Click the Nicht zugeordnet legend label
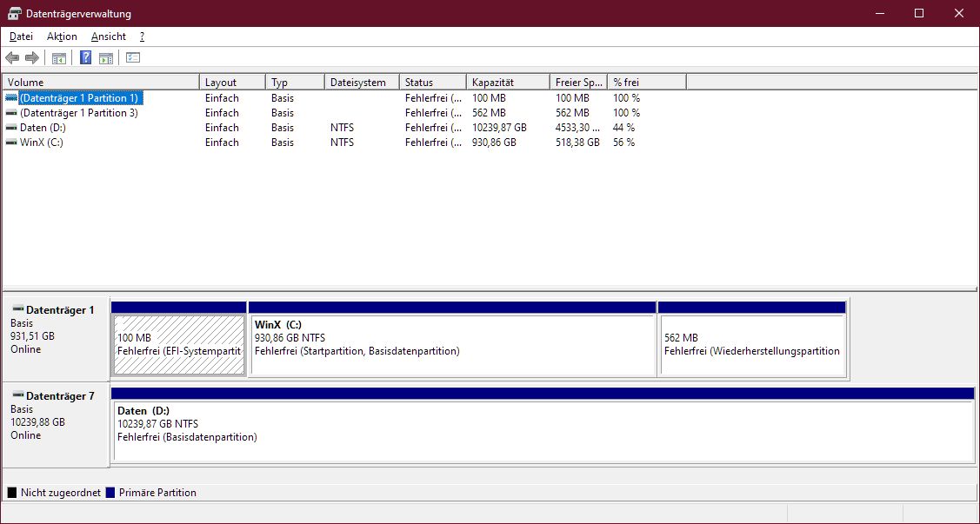This screenshot has height=524, width=980. point(61,493)
